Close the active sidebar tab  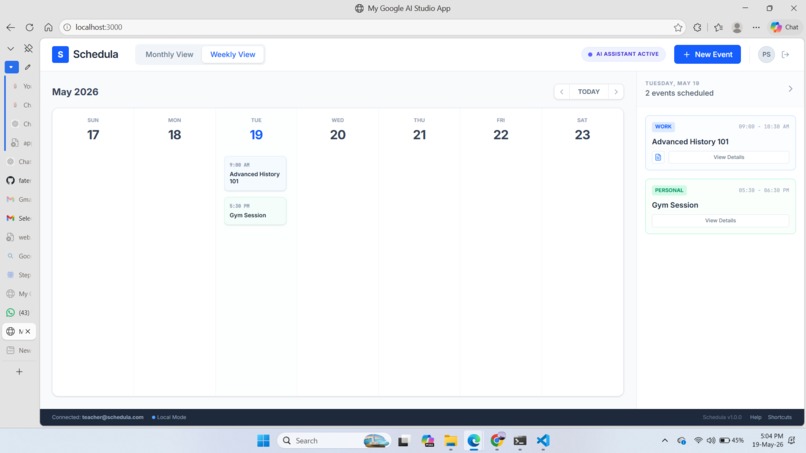click(x=28, y=332)
